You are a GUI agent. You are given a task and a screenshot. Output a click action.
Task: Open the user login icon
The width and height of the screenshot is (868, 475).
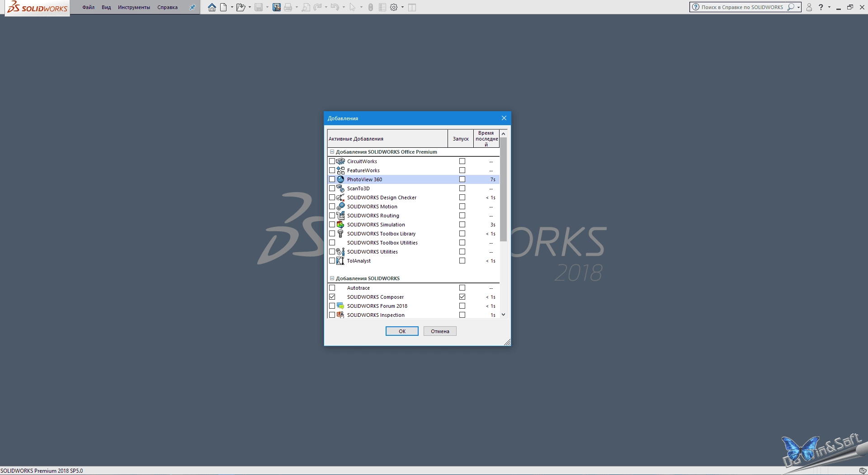point(809,7)
